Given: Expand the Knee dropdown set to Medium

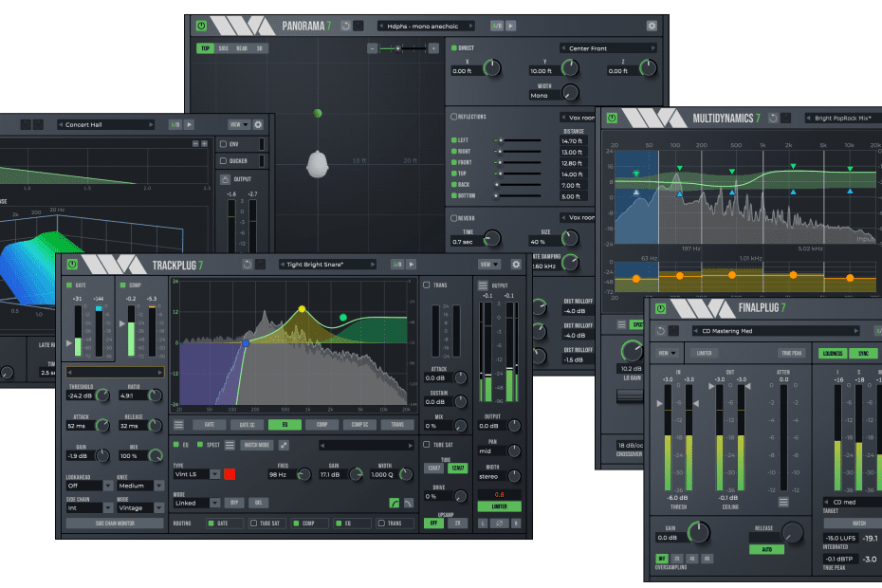Looking at the screenshot, I should (138, 486).
